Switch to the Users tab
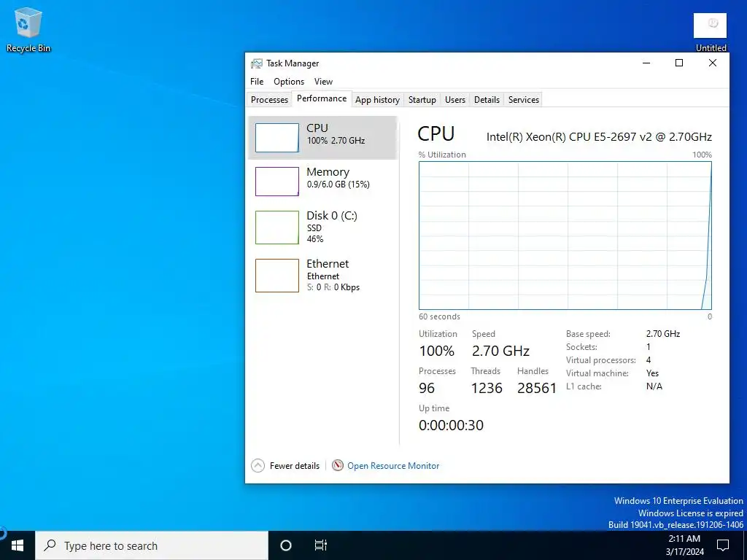 coord(455,99)
